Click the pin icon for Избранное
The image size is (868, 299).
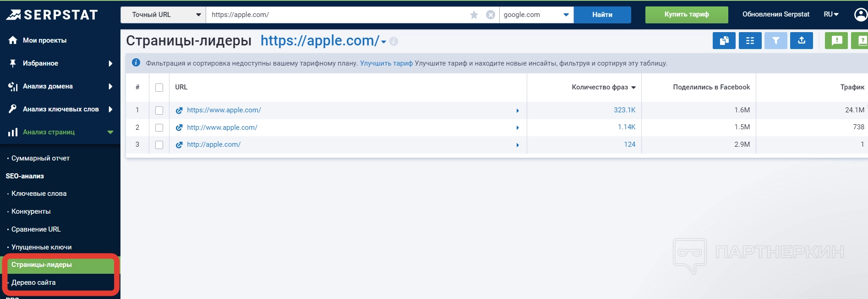pos(13,63)
